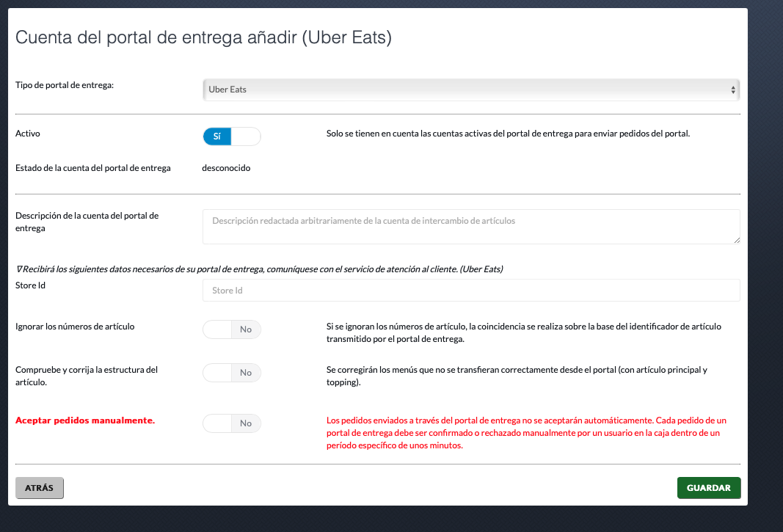Click the description textarea for the portal account
Viewport: 783px width, 532px height.
471,227
